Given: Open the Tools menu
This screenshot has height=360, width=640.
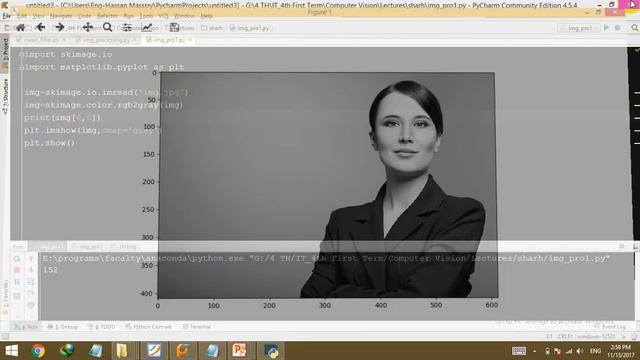Looking at the screenshot, I should coord(146,16).
